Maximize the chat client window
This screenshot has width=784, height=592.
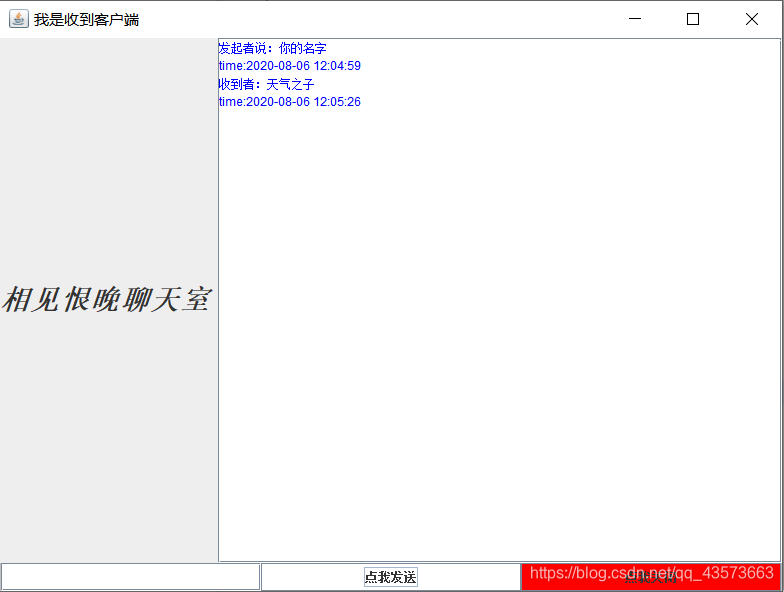point(693,19)
